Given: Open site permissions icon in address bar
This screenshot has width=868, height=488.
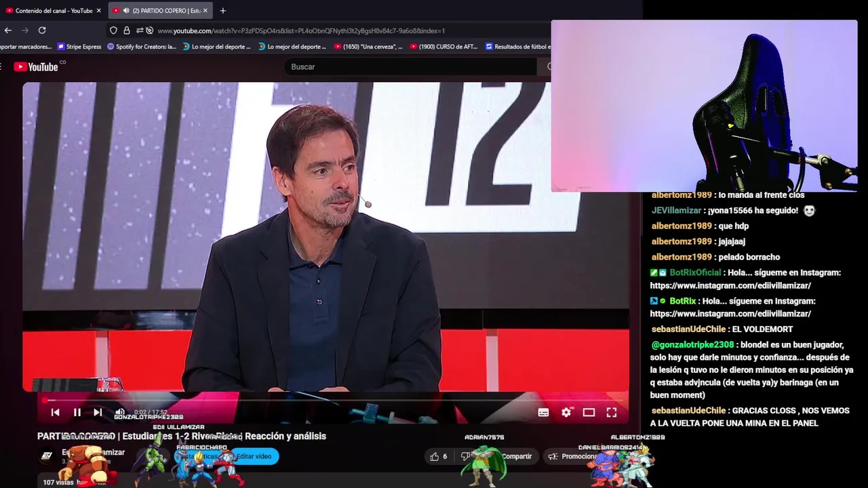Looking at the screenshot, I should [140, 30].
